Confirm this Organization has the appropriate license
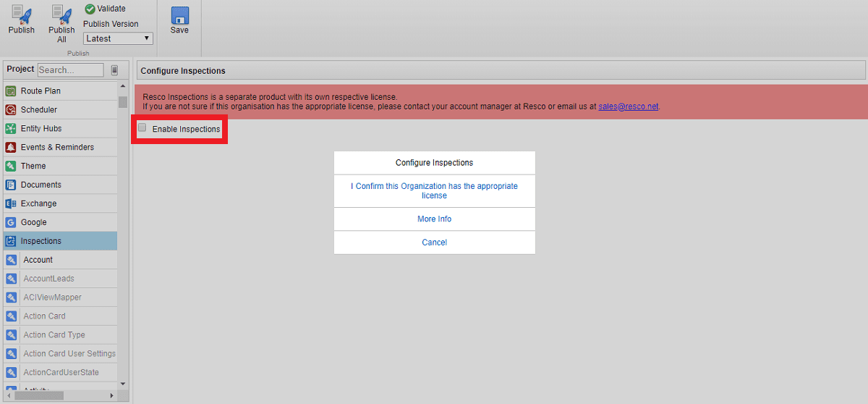This screenshot has height=404, width=868. pyautogui.click(x=435, y=191)
